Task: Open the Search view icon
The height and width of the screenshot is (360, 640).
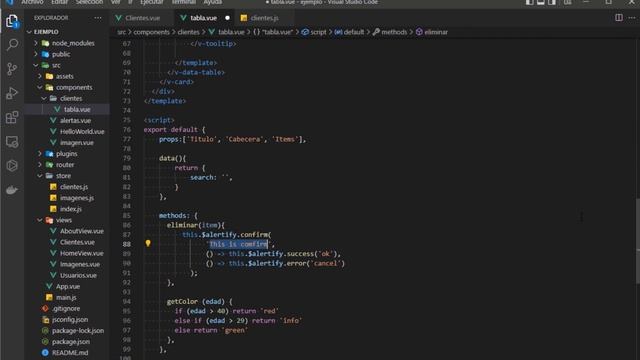Action: click(12, 44)
